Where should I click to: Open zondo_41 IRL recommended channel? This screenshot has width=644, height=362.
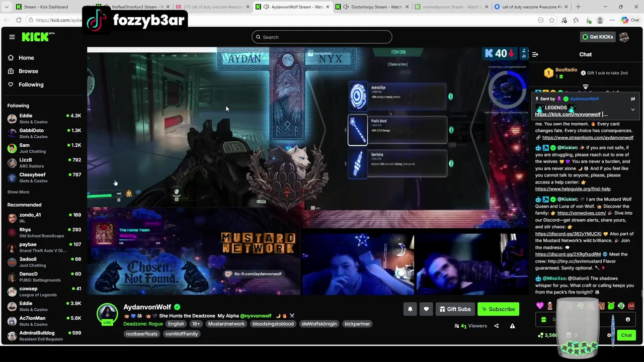44,218
